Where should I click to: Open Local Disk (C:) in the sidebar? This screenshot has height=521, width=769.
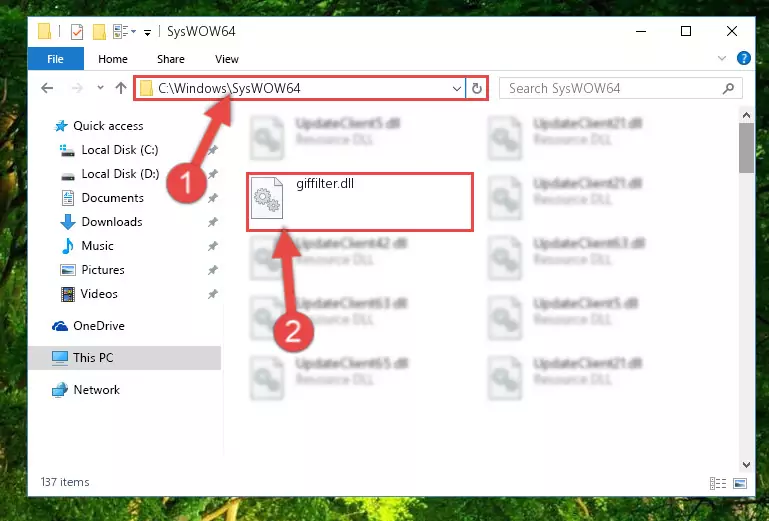coord(120,150)
